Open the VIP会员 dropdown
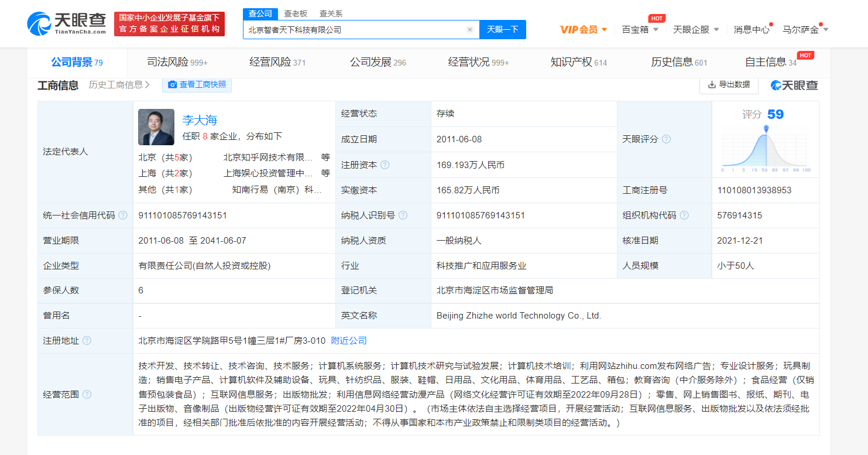 pyautogui.click(x=584, y=29)
